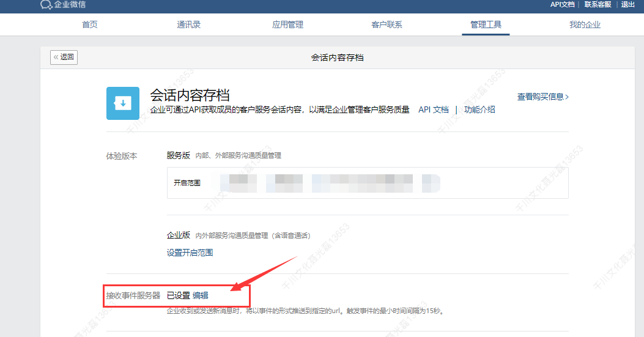644x337 pixels.
Task: Go to the 首页 tab
Action: (89, 24)
